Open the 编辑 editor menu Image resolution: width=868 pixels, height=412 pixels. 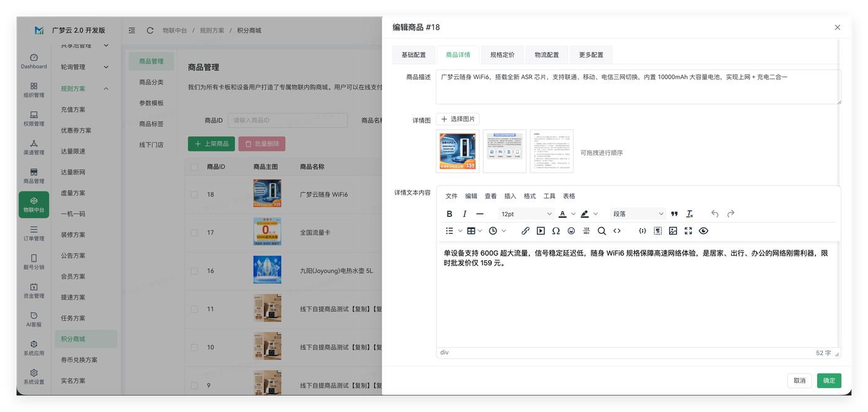click(x=471, y=196)
